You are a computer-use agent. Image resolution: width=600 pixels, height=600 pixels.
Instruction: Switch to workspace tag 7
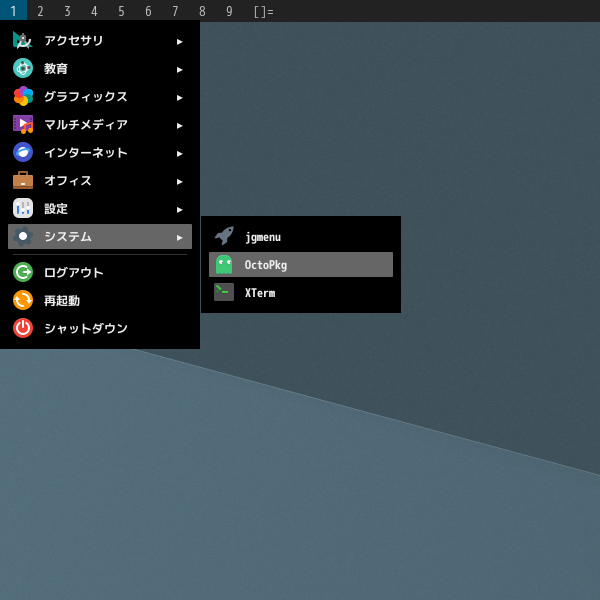(175, 11)
